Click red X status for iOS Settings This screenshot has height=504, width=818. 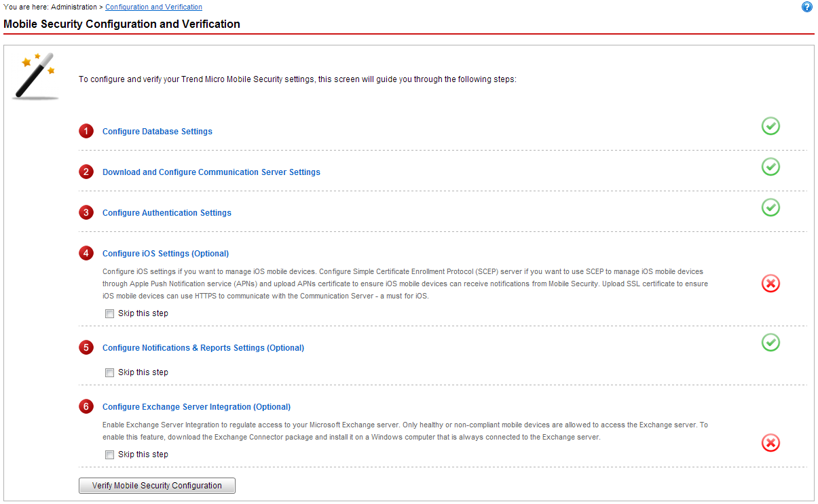tap(770, 284)
